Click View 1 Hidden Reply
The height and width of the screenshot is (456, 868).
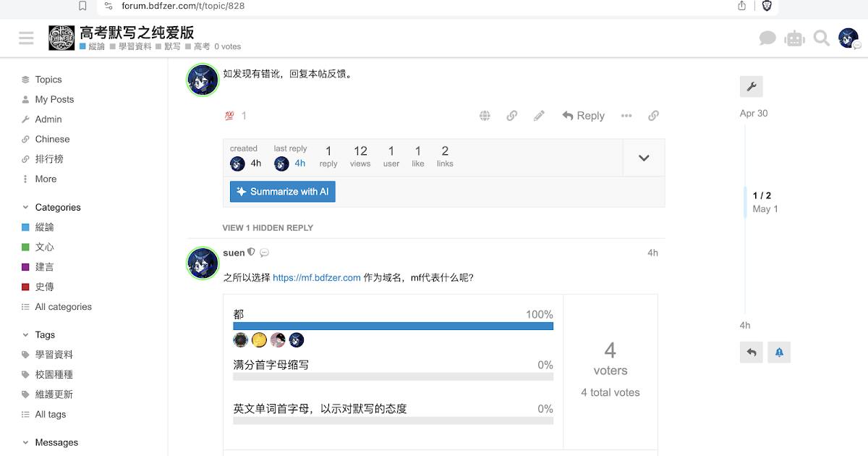[268, 227]
